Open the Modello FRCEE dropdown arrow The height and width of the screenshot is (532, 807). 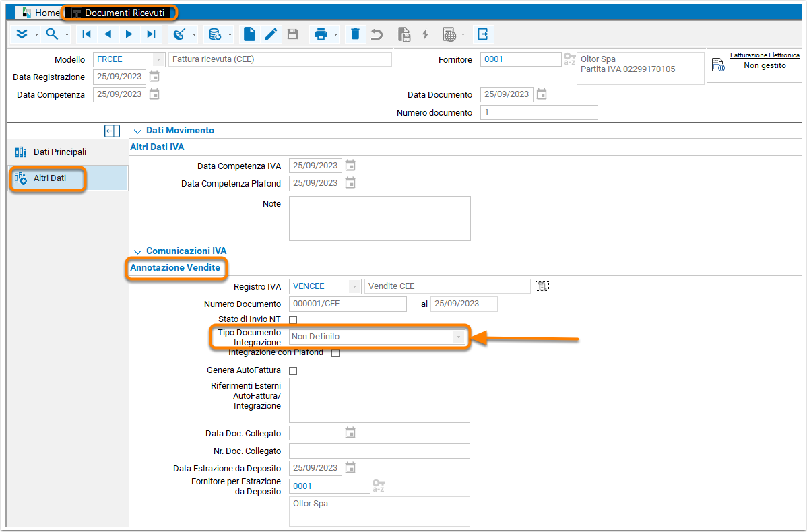(x=159, y=60)
